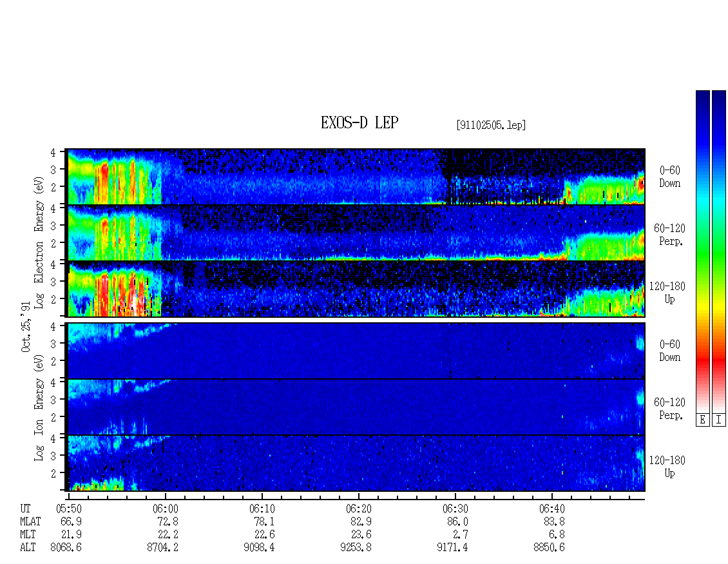Screen dimensions: 728x564
Task: Click the electron 120-180 Up spectrogram panel
Action: coord(356,289)
